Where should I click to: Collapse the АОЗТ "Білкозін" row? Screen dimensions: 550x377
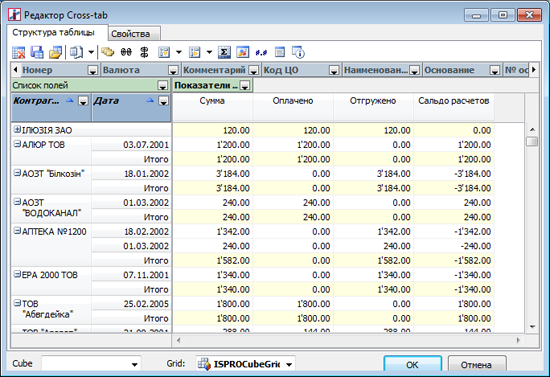coord(17,173)
